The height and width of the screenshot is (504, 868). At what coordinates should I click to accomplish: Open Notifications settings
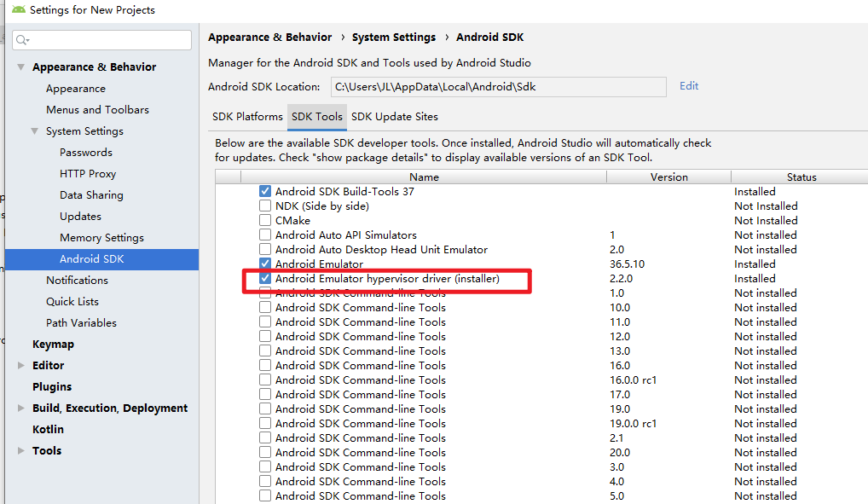click(x=77, y=281)
